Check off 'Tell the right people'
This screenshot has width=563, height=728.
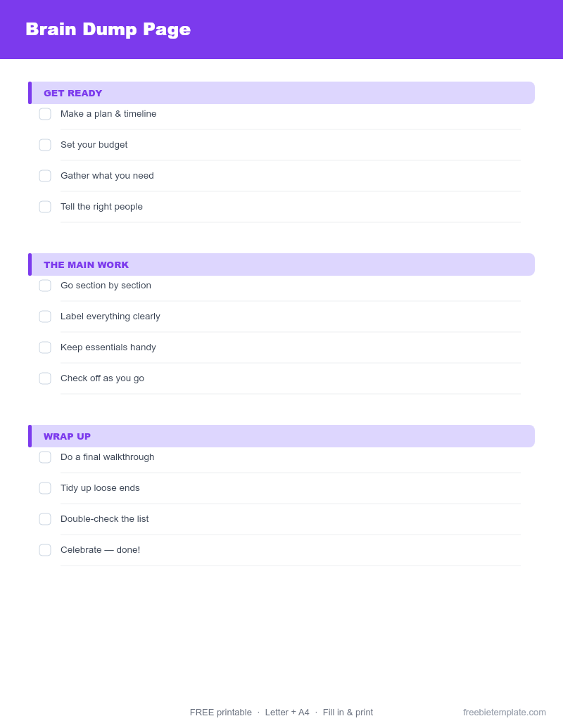pyautogui.click(x=45, y=207)
